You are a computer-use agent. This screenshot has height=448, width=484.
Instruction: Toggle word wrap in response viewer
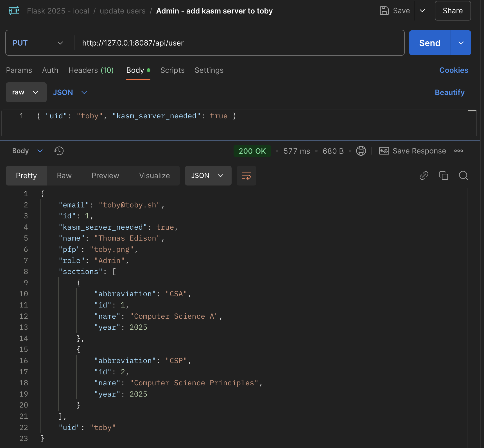(x=246, y=176)
